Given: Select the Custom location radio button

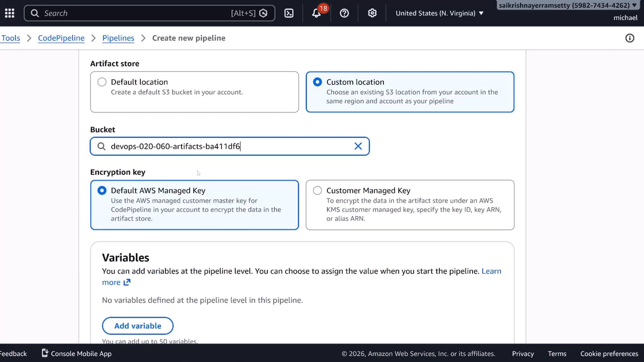Looking at the screenshot, I should (x=317, y=82).
